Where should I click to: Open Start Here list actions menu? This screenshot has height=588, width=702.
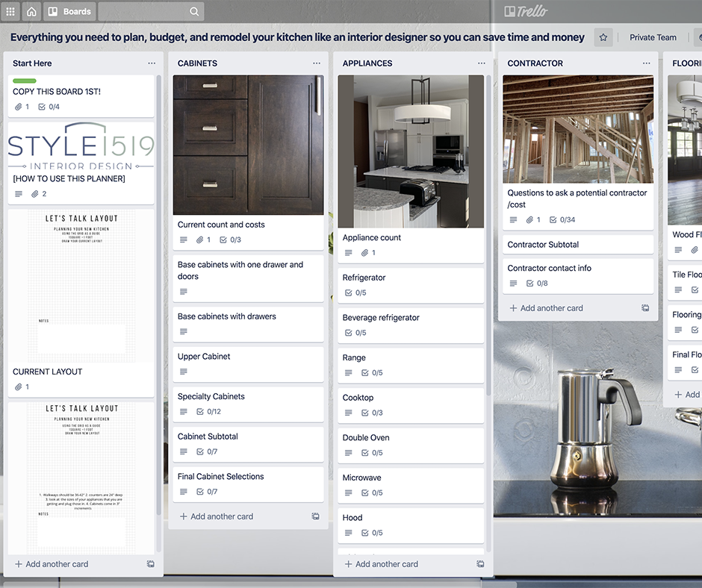(152, 63)
